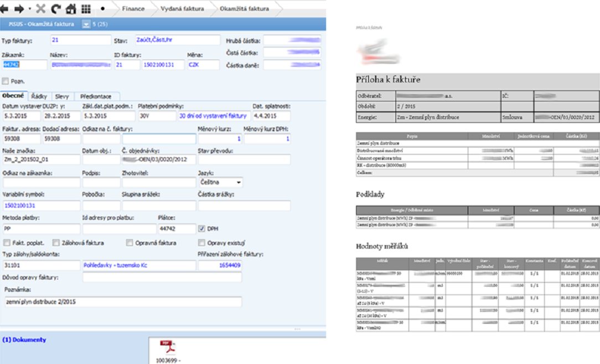Expand the header dropdown next to 5 (25)
600x364 pixels.
86,24
